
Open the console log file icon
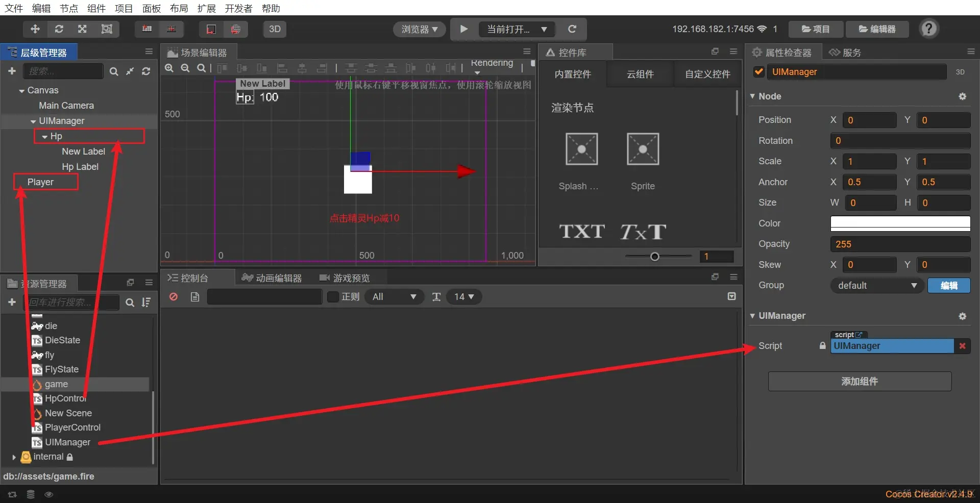(x=195, y=297)
